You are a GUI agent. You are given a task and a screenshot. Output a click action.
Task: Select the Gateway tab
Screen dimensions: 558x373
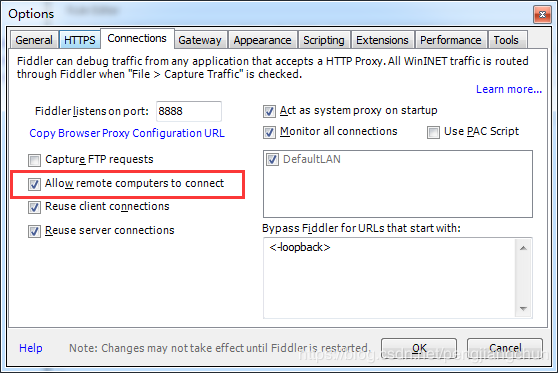click(200, 40)
